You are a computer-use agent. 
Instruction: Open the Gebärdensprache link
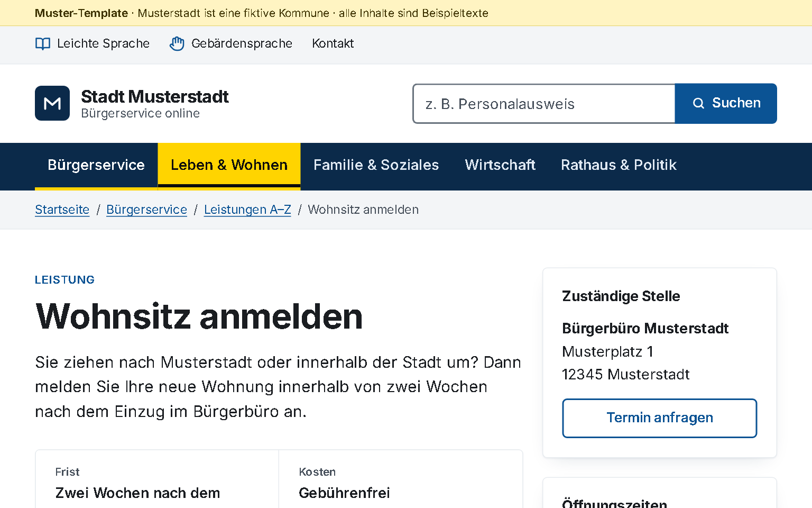tap(231, 43)
